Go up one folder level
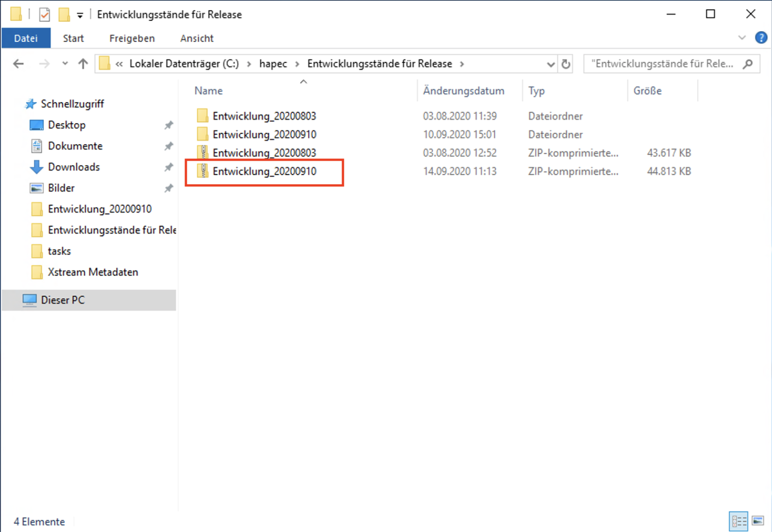 point(83,64)
